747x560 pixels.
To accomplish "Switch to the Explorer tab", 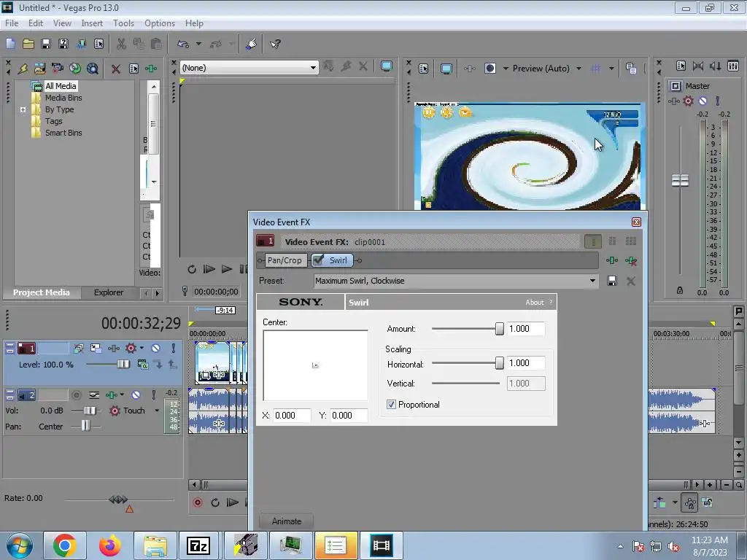I will pyautogui.click(x=108, y=292).
